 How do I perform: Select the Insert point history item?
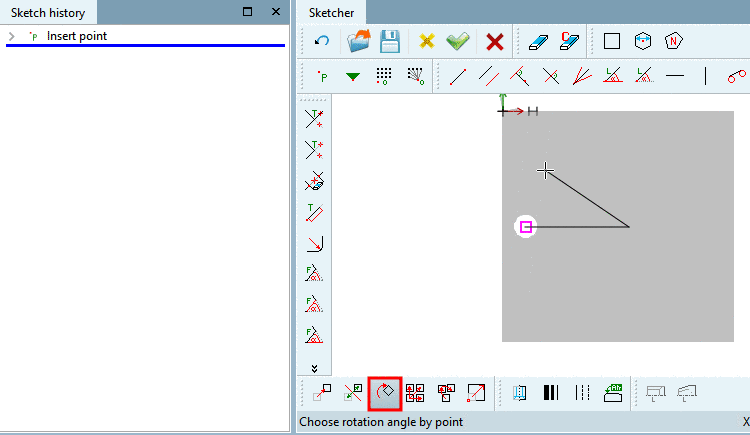tap(77, 36)
